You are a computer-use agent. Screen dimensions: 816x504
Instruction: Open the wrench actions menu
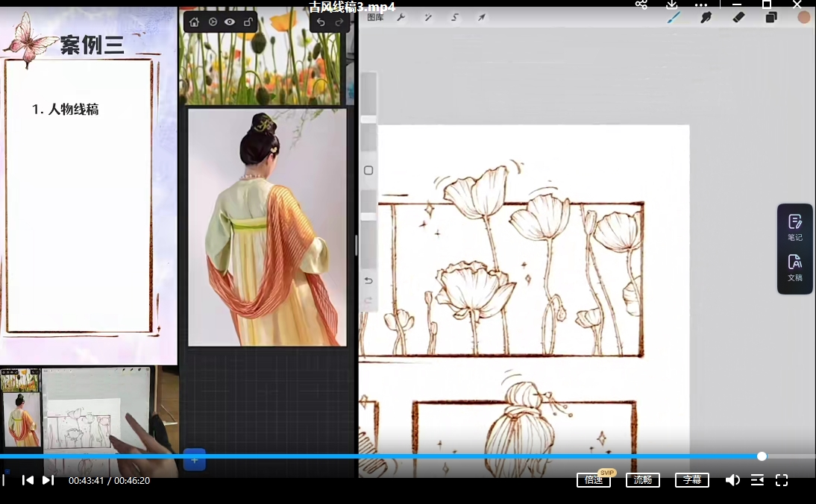click(401, 17)
